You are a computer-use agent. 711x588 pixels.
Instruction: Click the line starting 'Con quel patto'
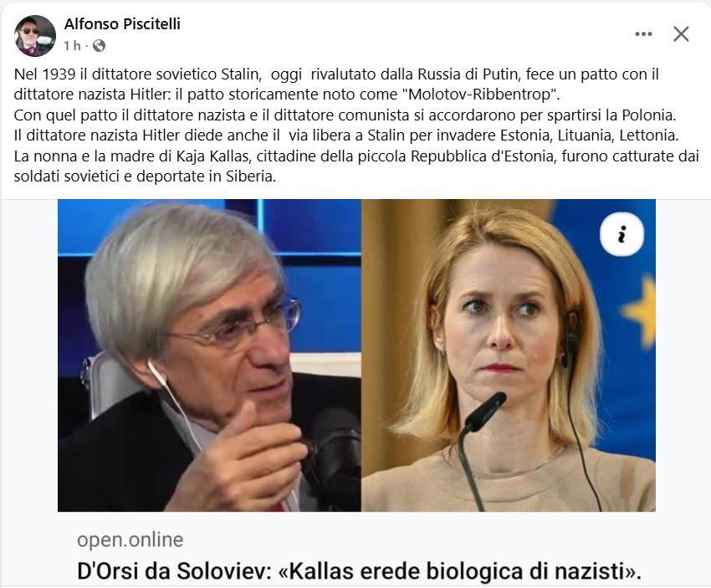(x=345, y=115)
